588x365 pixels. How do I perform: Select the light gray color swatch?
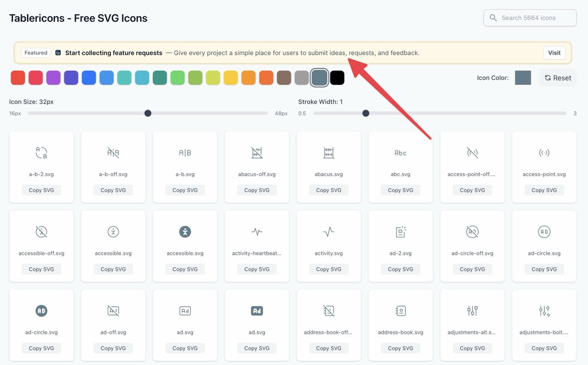[302, 78]
